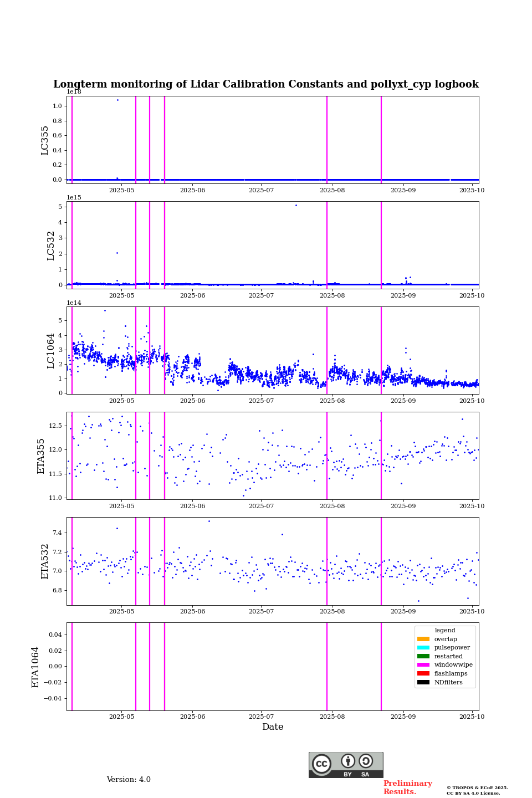Click the attribution person icon in license badge
Screen dimensions: 532x798
tap(348, 761)
